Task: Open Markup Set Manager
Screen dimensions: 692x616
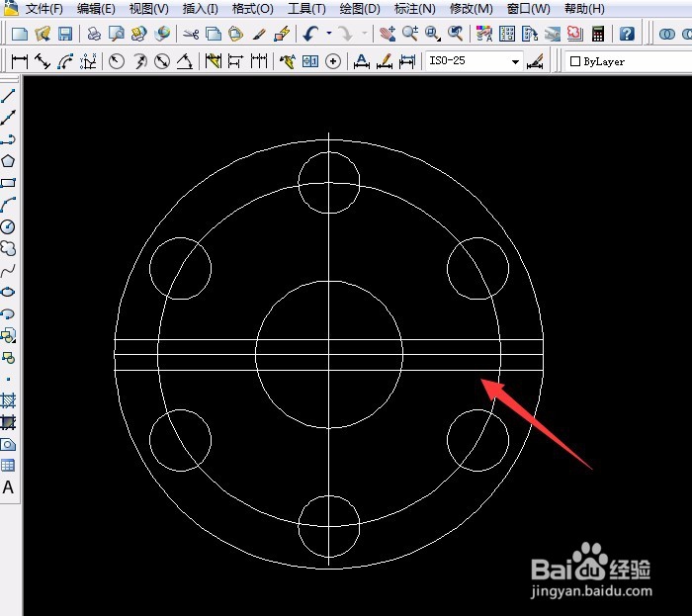Action: point(575,34)
